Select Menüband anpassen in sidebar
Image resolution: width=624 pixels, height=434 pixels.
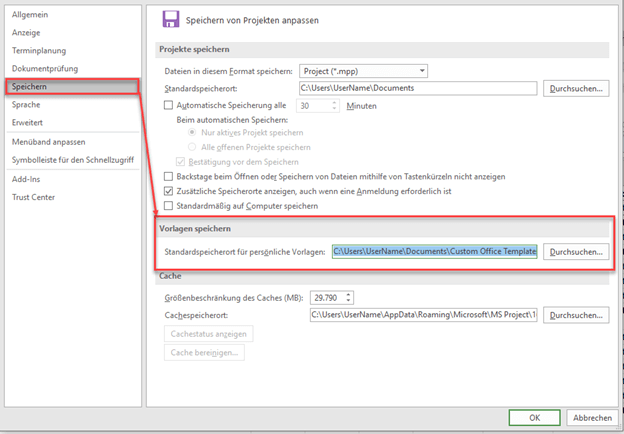click(x=48, y=140)
